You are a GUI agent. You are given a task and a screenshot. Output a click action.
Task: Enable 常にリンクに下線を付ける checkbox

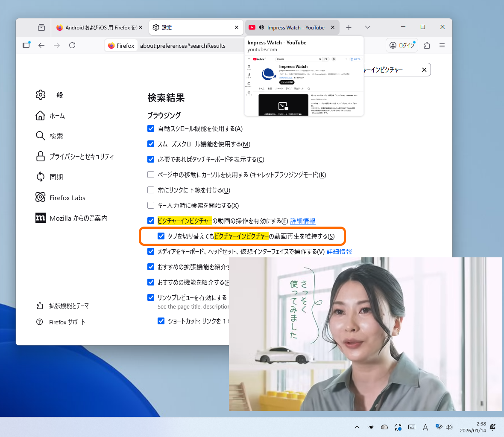tap(151, 190)
